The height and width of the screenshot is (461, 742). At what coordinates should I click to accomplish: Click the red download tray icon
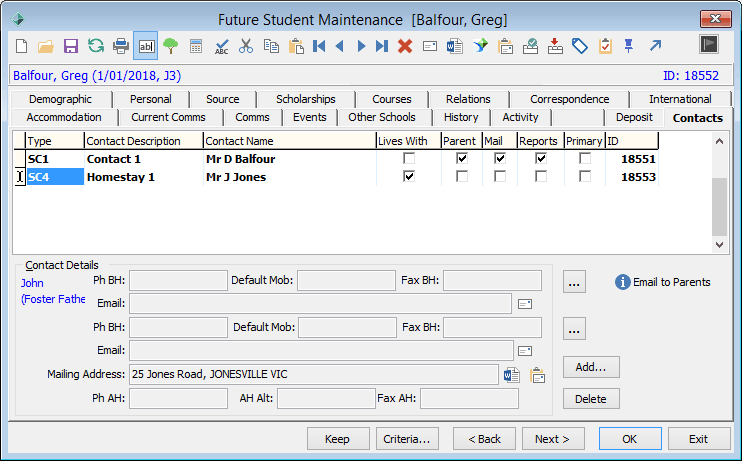(x=555, y=46)
